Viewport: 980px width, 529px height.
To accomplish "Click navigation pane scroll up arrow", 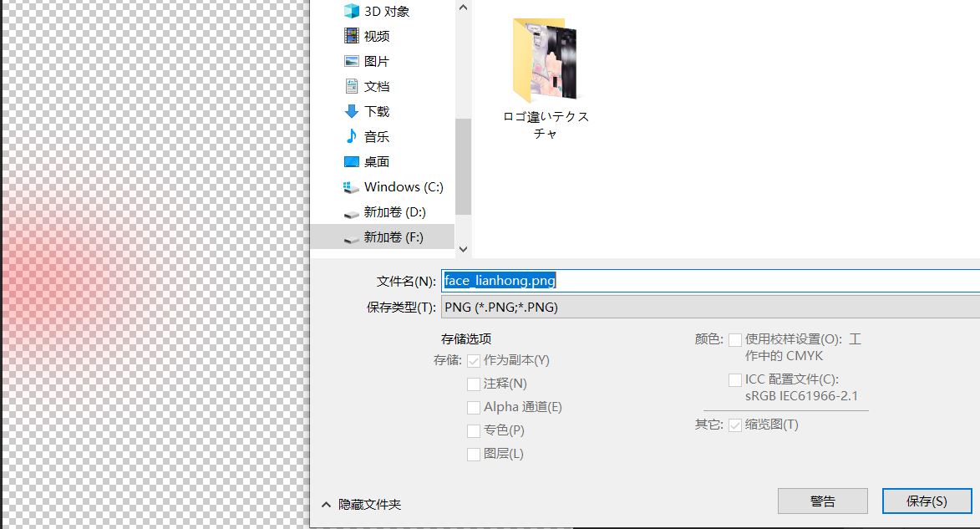I will point(463,8).
